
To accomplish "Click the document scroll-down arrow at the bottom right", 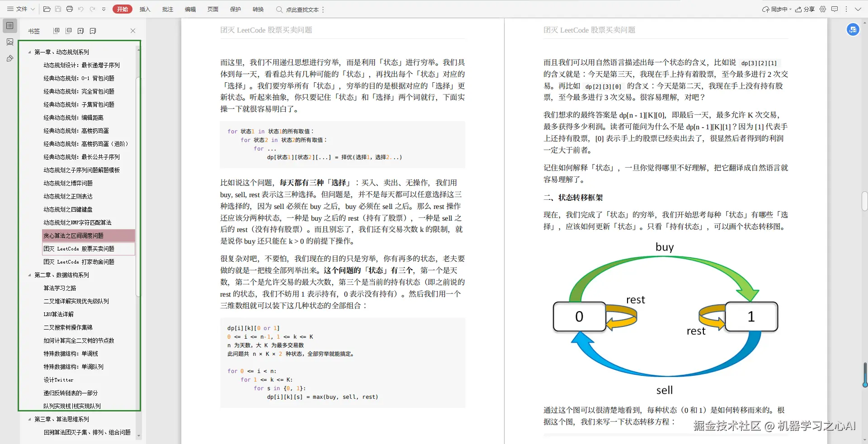I will [865, 439].
